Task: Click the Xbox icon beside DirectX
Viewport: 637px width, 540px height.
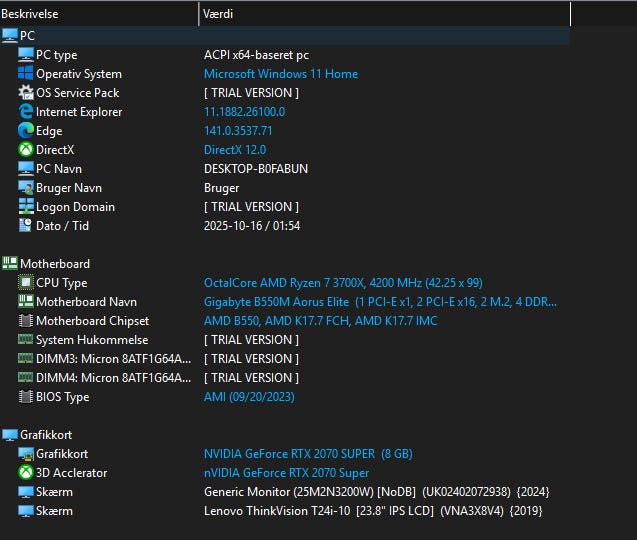Action: [26, 150]
